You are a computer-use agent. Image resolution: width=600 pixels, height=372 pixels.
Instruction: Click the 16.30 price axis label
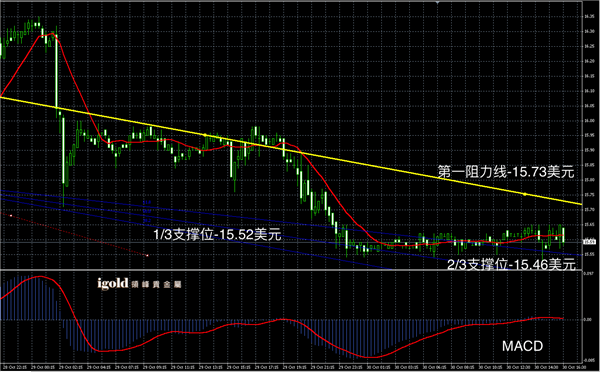[589, 31]
